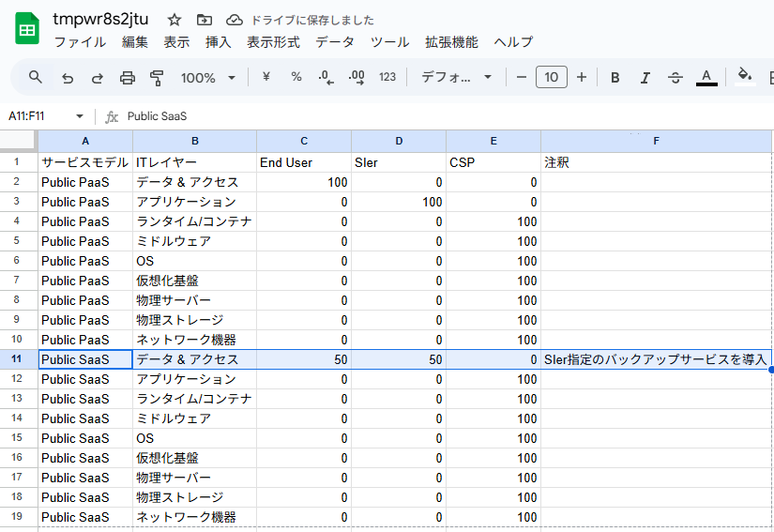This screenshot has width=774, height=532.
Task: Click the select-all corner box
Action: click(x=18, y=141)
